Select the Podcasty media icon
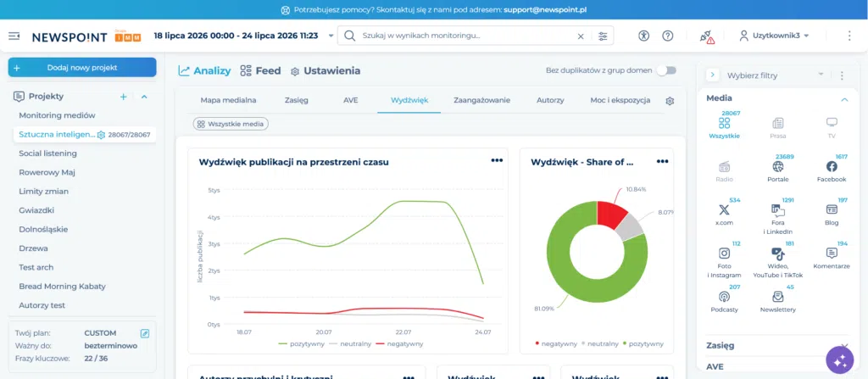 tap(724, 297)
